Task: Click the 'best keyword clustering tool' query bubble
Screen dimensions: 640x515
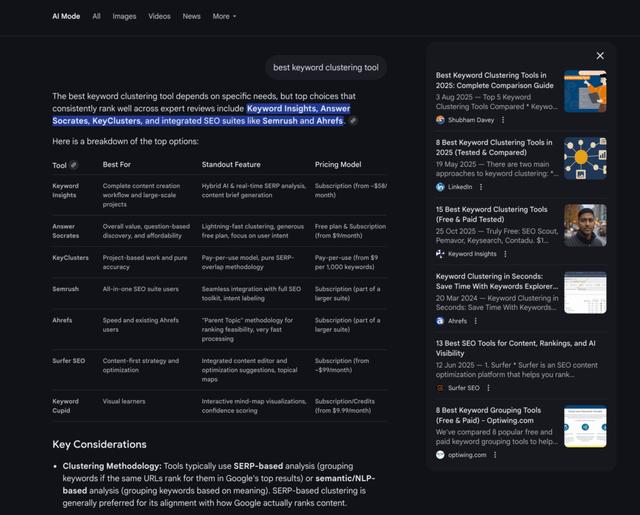Action: [x=326, y=68]
